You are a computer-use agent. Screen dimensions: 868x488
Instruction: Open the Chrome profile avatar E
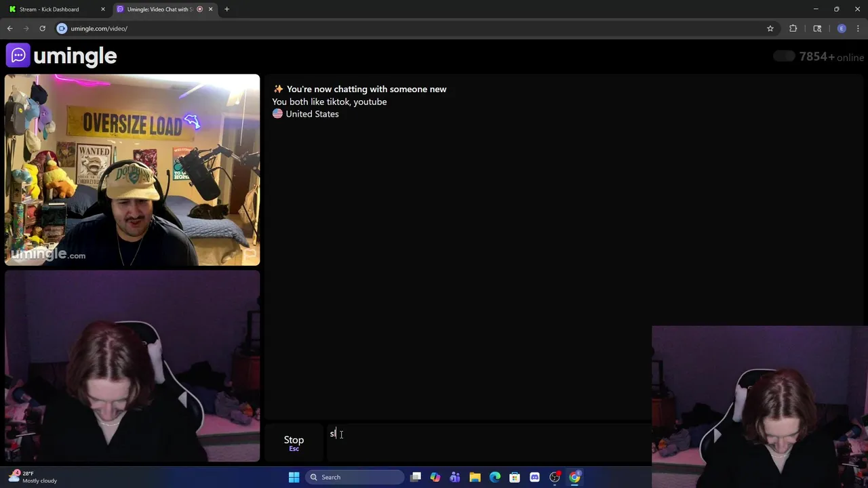click(x=842, y=28)
